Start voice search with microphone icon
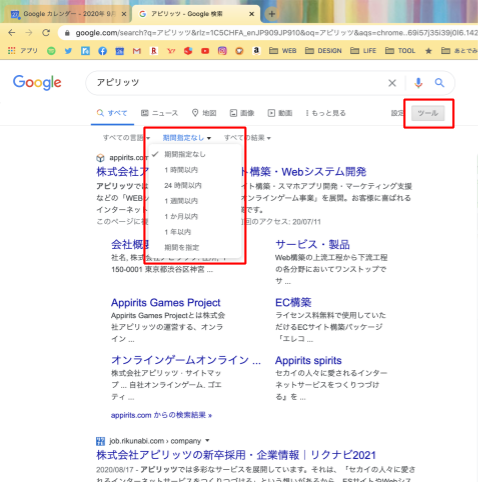 tap(418, 83)
